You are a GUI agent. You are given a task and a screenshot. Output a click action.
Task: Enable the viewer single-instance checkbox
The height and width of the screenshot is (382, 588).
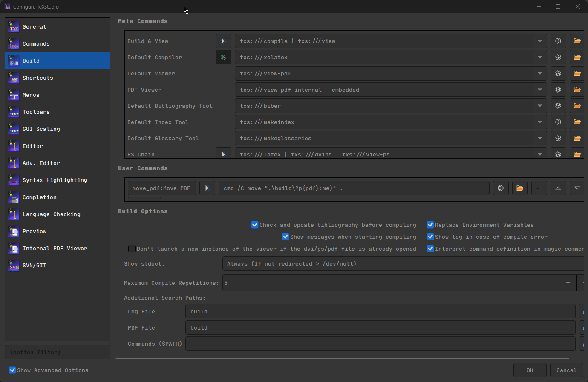tap(132, 249)
